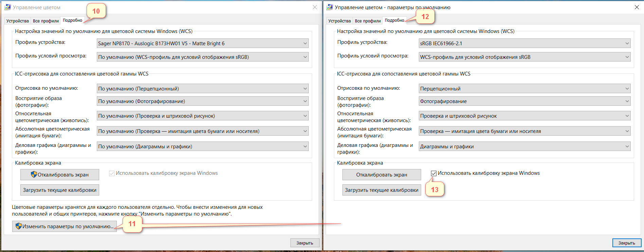Select the Подробно tab in left window

point(72,20)
